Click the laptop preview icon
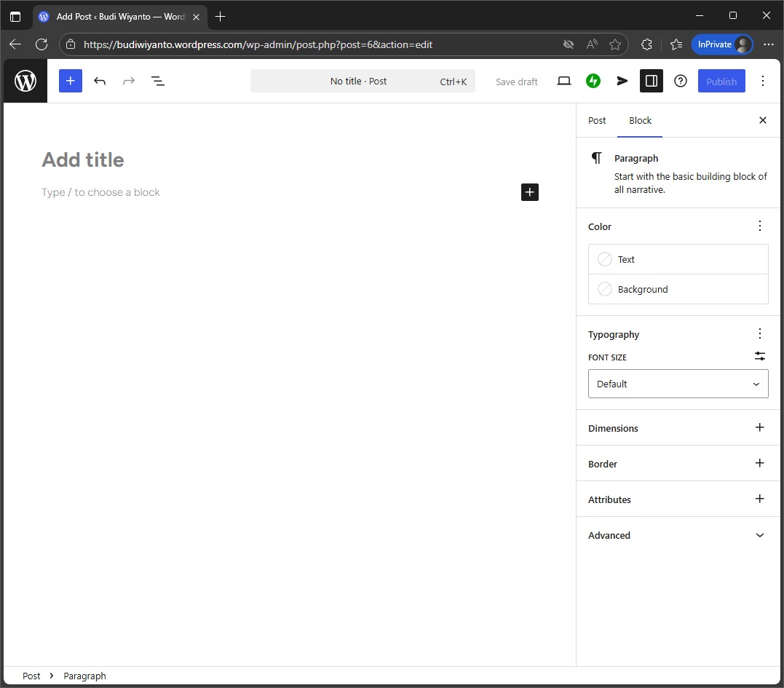 (564, 81)
